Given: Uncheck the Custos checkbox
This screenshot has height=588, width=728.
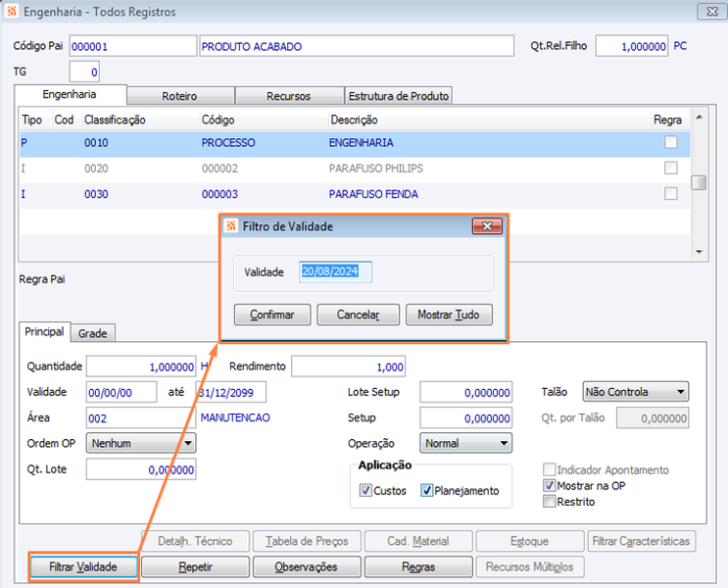Looking at the screenshot, I should tap(365, 490).
